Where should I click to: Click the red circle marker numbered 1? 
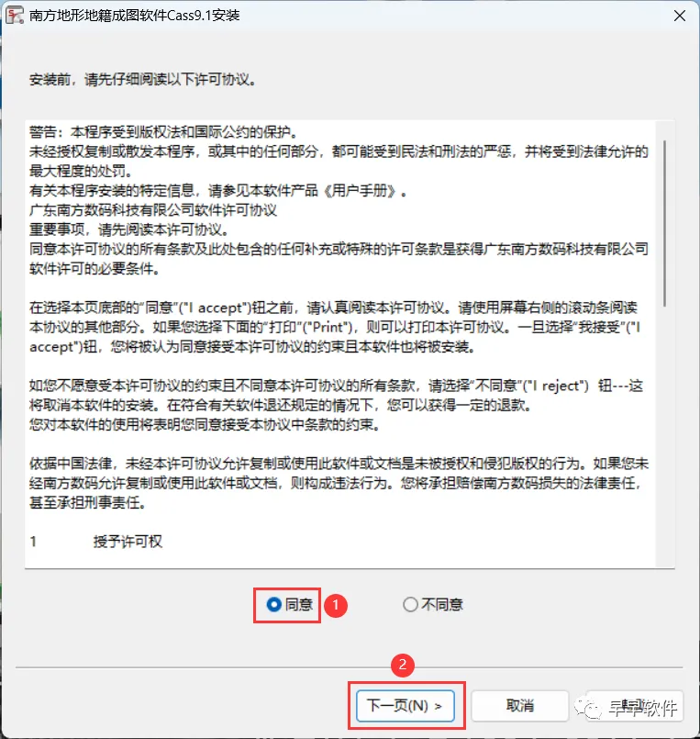pyautogui.click(x=336, y=605)
